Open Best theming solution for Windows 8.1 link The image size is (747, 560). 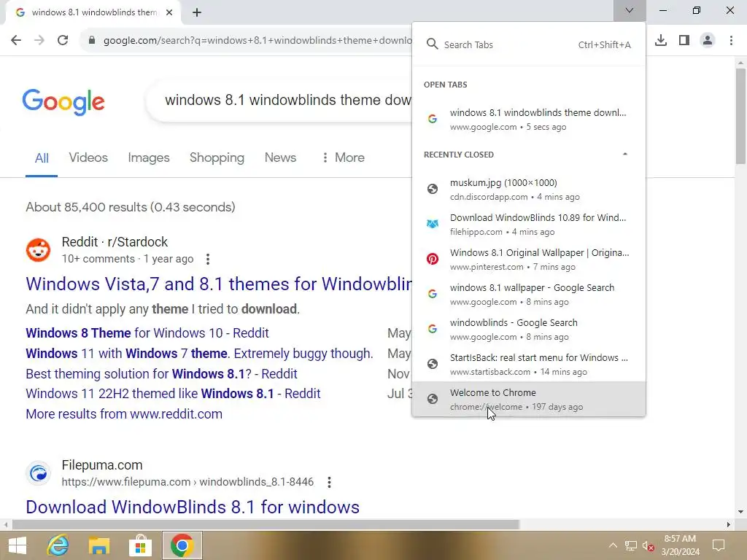161,374
